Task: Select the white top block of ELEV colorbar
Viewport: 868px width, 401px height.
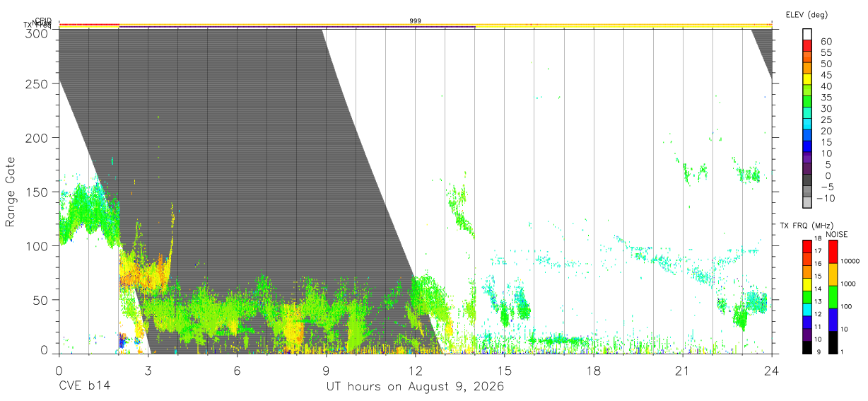Action: 807,35
